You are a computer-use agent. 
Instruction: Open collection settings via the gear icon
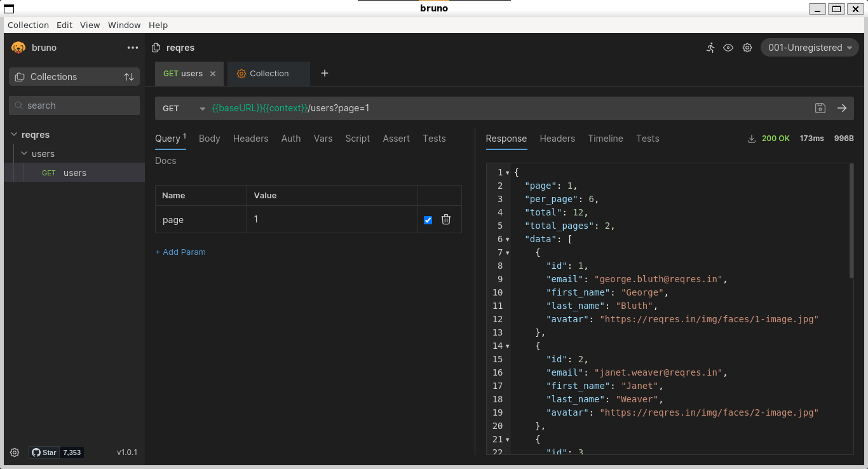(x=747, y=48)
